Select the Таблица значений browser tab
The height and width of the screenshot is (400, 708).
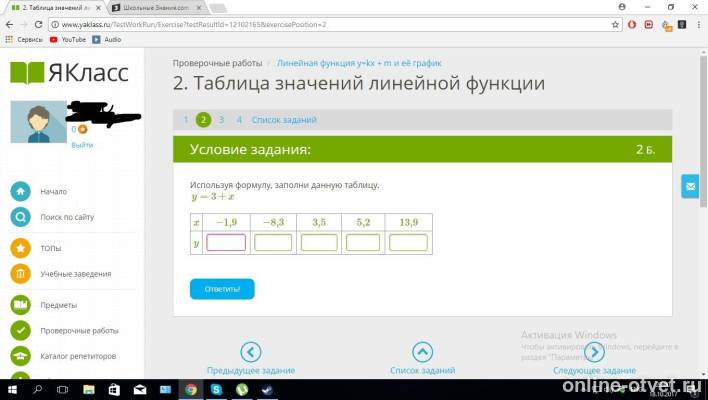click(56, 8)
